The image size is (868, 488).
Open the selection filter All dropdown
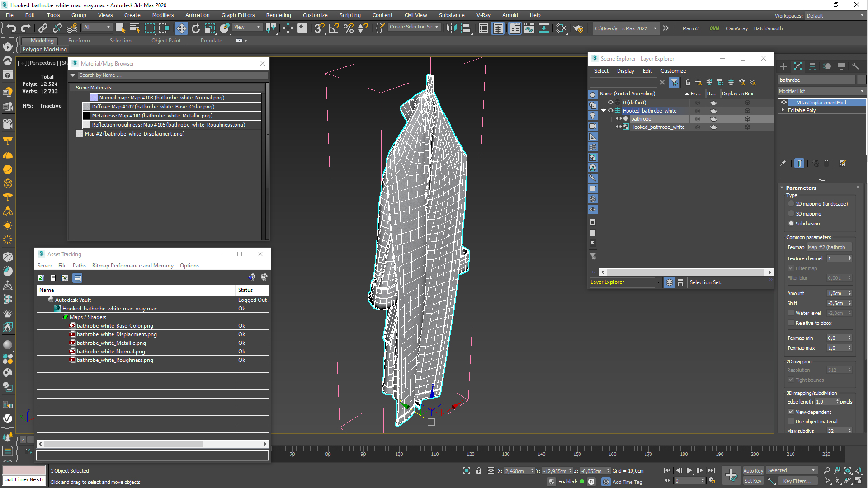97,28
